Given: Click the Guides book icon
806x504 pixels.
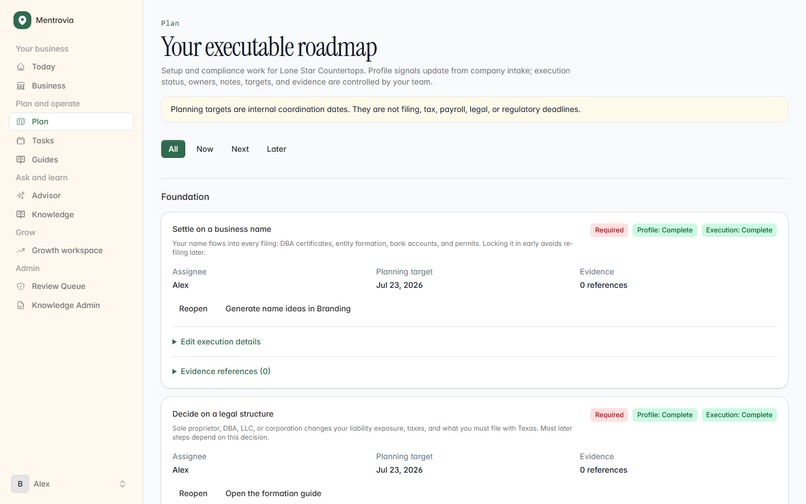Looking at the screenshot, I should [21, 160].
